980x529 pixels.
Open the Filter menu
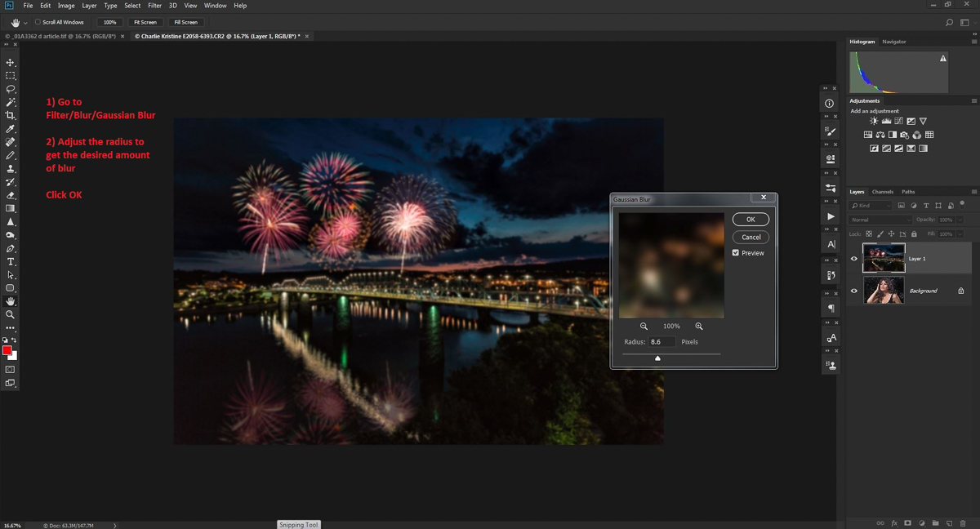pos(154,6)
